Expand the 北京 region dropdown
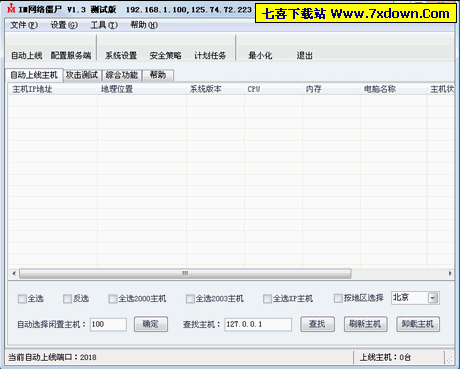Image resolution: width=460 pixels, height=369 pixels. coord(433,298)
